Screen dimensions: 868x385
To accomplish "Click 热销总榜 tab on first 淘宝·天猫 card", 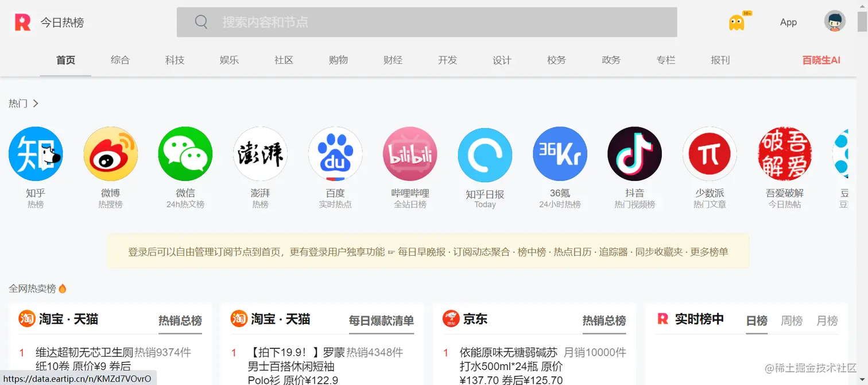I will 180,321.
